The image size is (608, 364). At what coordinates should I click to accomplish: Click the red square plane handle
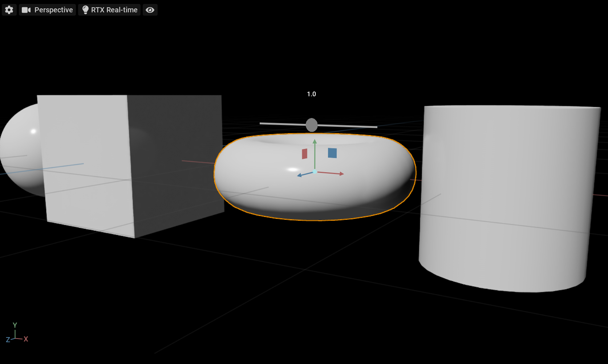[x=304, y=154]
